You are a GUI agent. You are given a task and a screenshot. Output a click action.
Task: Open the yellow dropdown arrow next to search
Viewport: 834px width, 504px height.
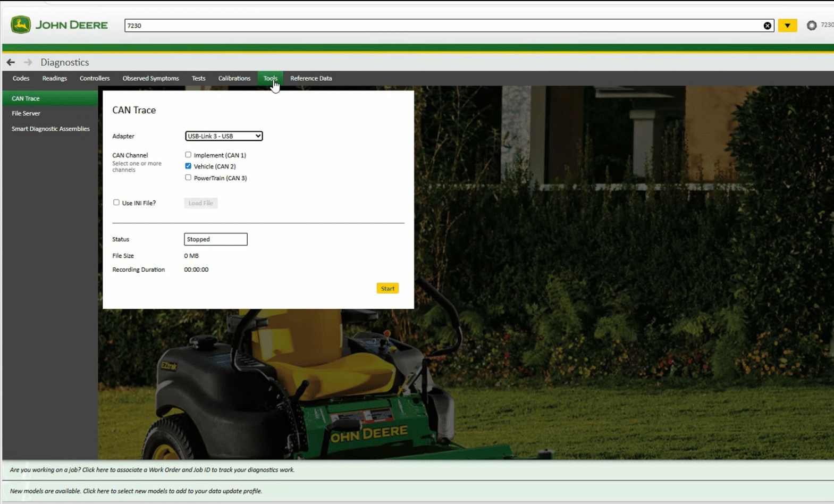[787, 26]
